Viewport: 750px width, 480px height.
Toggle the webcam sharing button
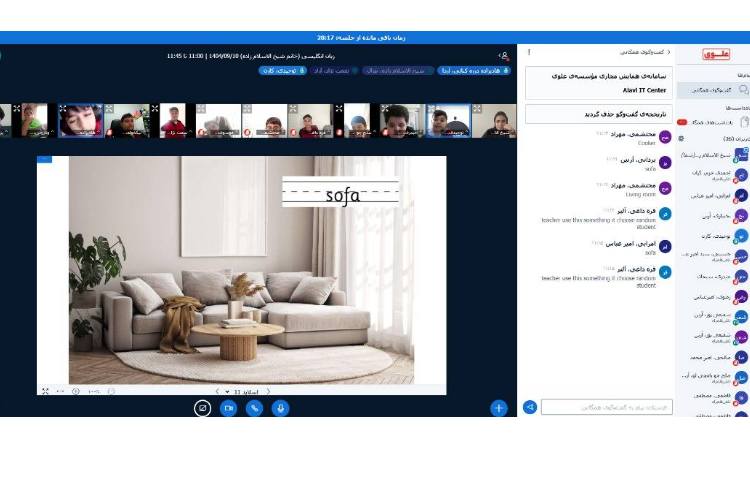(x=228, y=408)
